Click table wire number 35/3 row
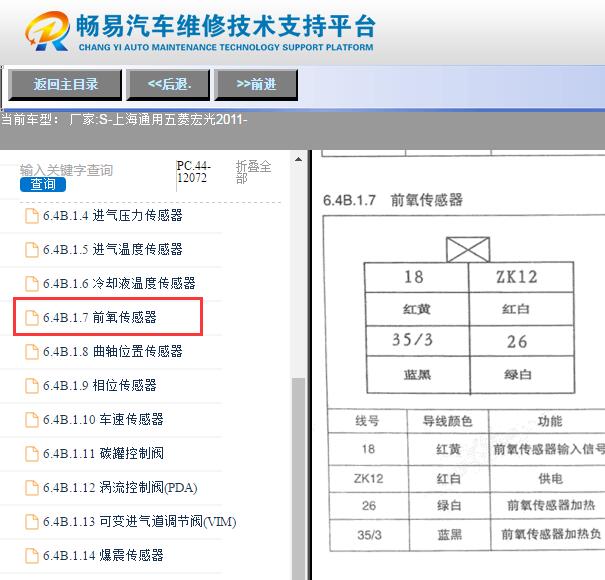The width and height of the screenshot is (605, 580). click(369, 535)
